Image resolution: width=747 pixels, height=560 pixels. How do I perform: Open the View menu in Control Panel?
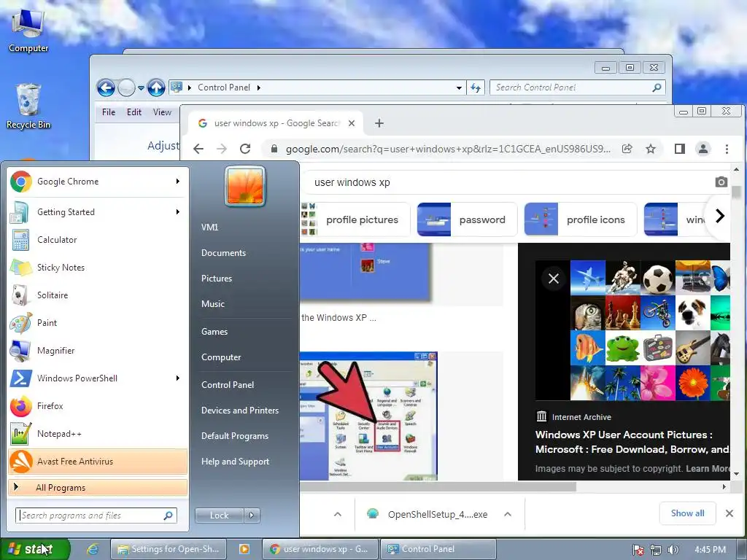point(162,112)
